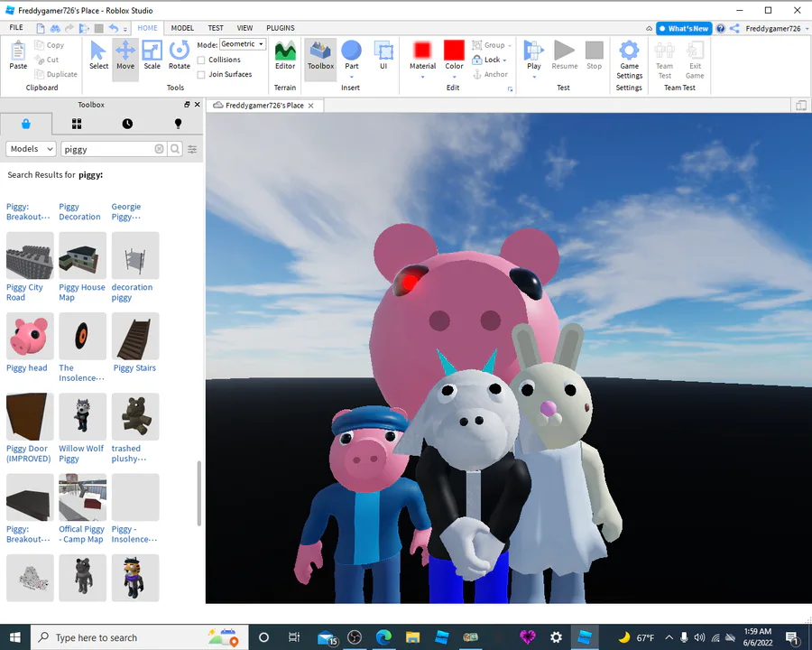Expand the Play dropdown arrow
Viewport: 812px width, 650px height.
pos(534,77)
